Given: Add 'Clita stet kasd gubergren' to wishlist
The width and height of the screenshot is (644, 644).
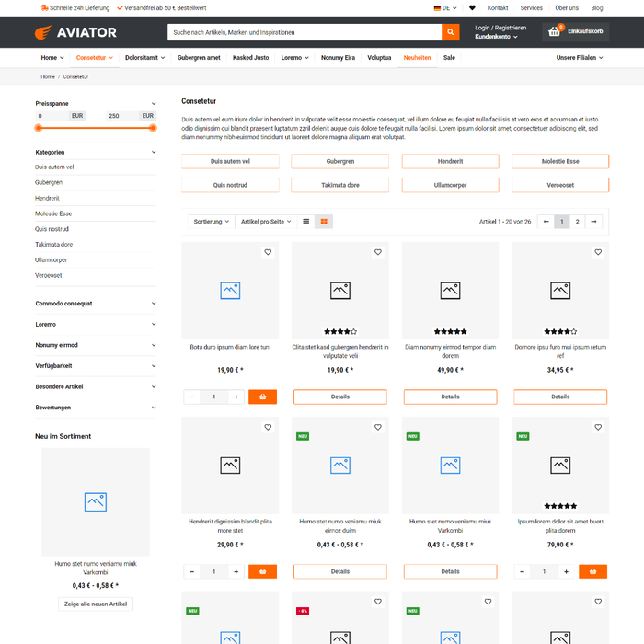Looking at the screenshot, I should [x=377, y=252].
